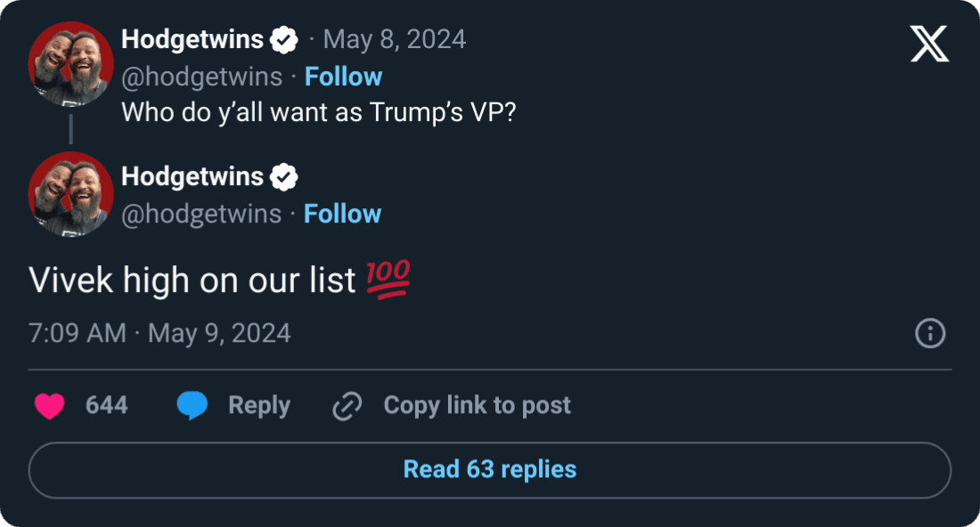Click verified badge on second Hodgetwins tweet
Viewport: 980px width, 527px height.
pyautogui.click(x=283, y=177)
